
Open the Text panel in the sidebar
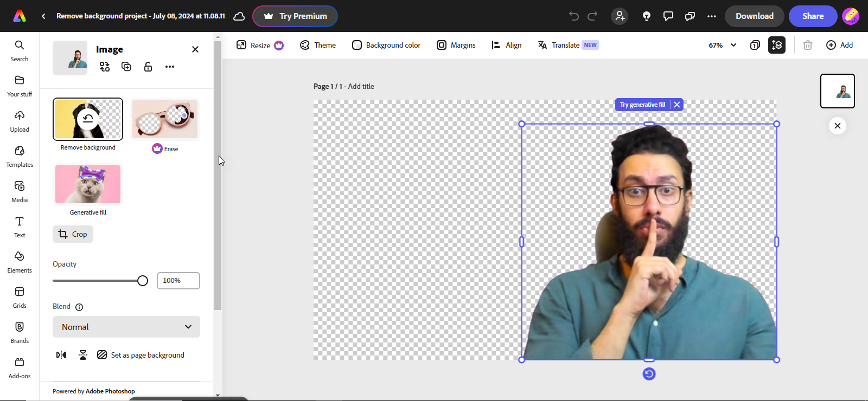coord(20,227)
